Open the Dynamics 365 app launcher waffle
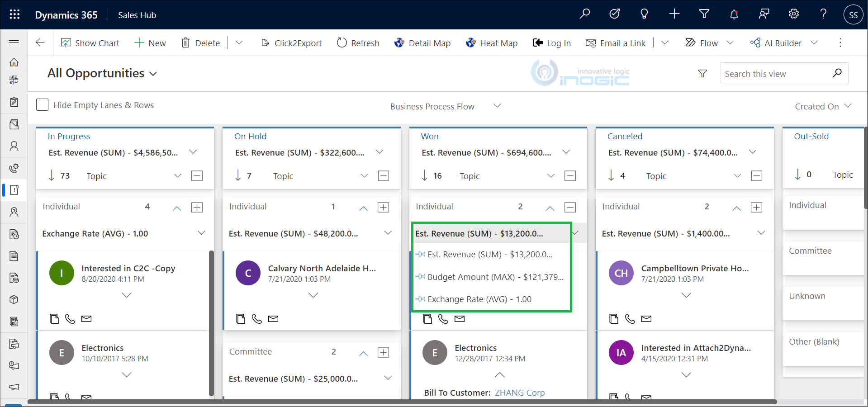This screenshot has width=868, height=407. 14,14
